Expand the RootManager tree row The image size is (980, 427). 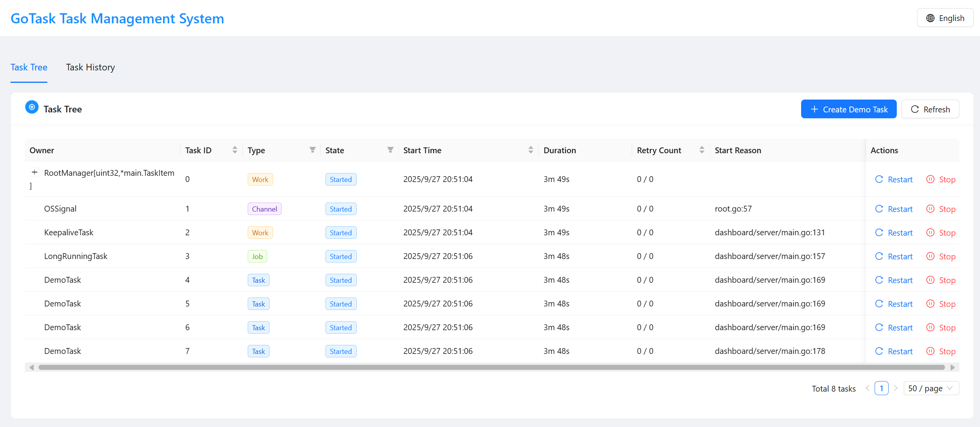pyautogui.click(x=35, y=172)
